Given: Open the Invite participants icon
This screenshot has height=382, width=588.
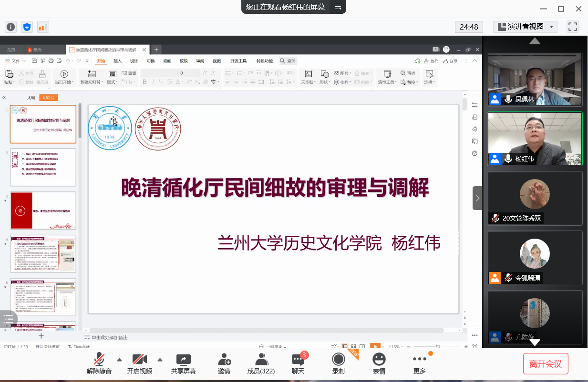Looking at the screenshot, I should 224,363.
